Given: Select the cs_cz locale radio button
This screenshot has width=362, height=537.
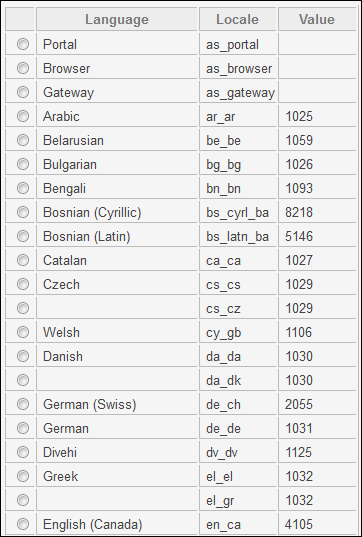Looking at the screenshot, I should point(23,308).
